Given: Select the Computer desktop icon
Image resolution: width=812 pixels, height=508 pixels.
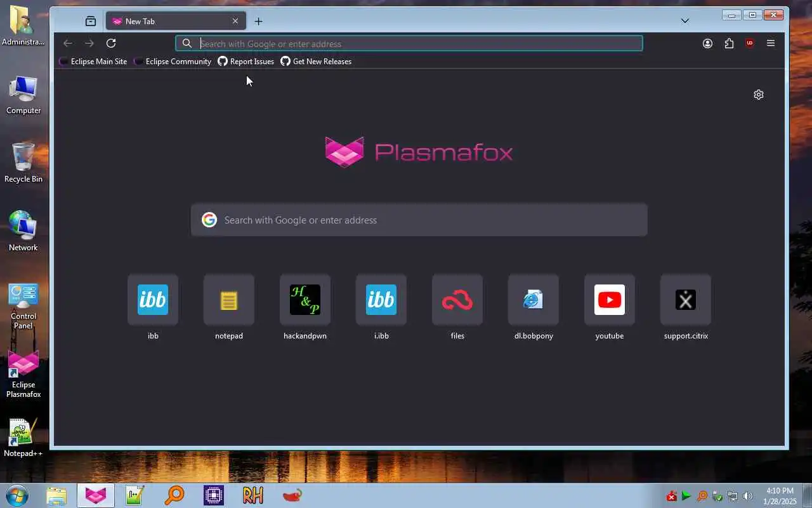Looking at the screenshot, I should coord(23,95).
